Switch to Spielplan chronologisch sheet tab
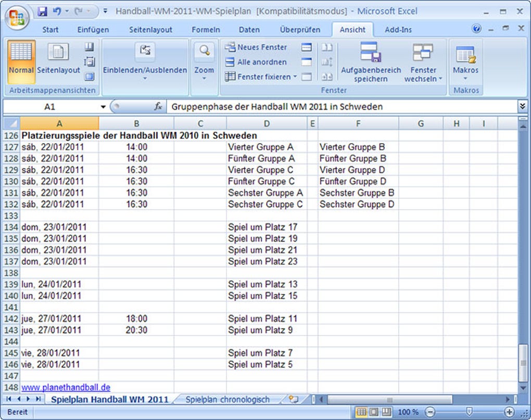This screenshot has width=531, height=420. coord(227,400)
